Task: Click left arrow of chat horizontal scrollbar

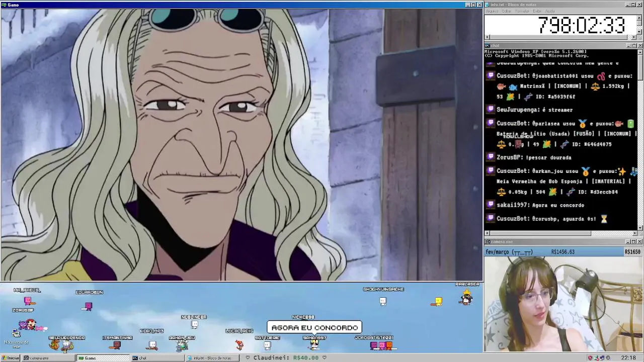Action: (x=487, y=233)
